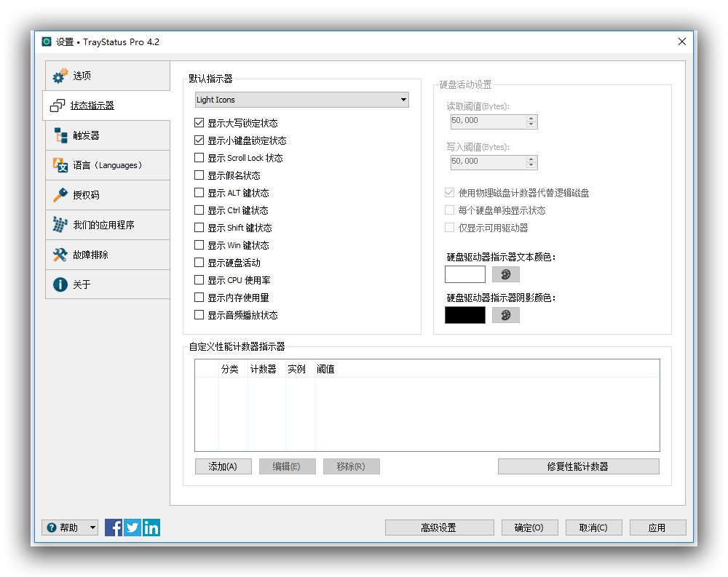The width and height of the screenshot is (728, 577).
Task: Expand the 帮助 dropdown arrow
Action: coord(93,528)
